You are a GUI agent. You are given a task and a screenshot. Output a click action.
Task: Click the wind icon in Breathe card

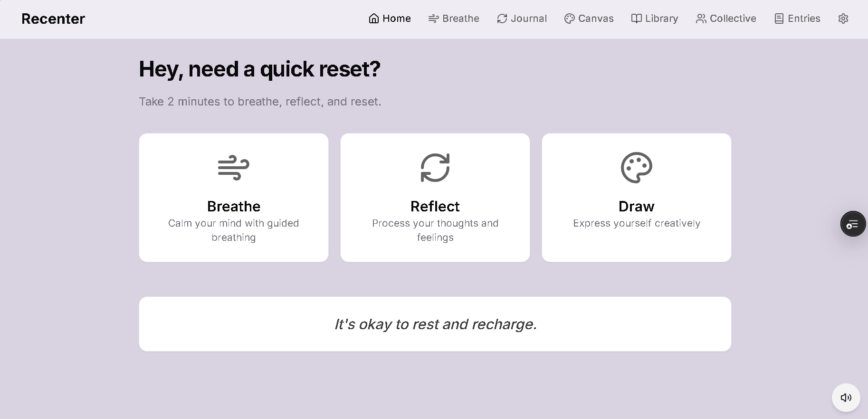pos(234,168)
